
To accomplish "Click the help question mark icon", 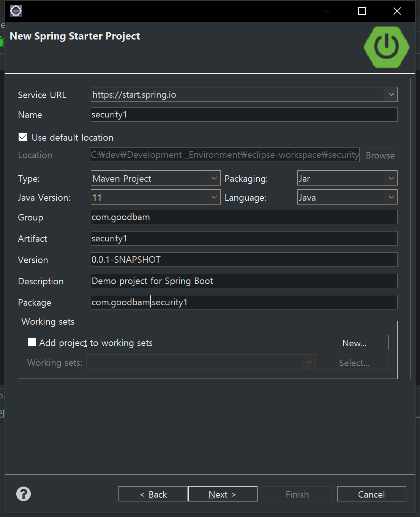I will (24, 494).
